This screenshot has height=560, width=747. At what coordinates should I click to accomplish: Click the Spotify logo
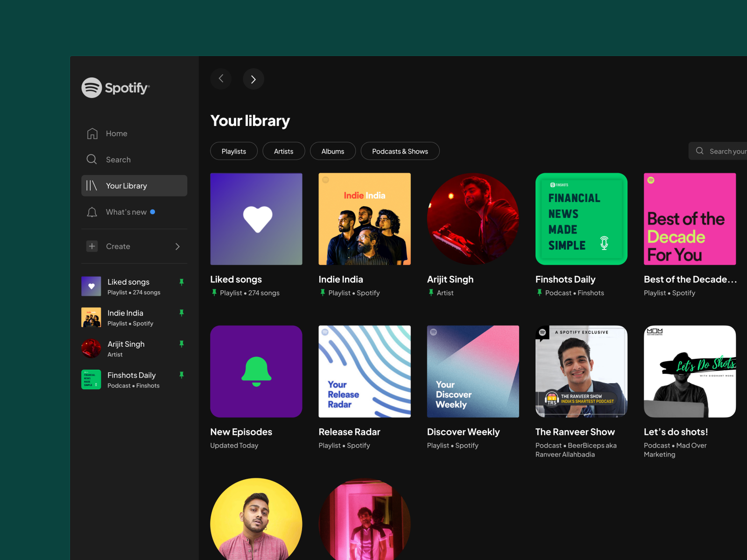coord(115,88)
